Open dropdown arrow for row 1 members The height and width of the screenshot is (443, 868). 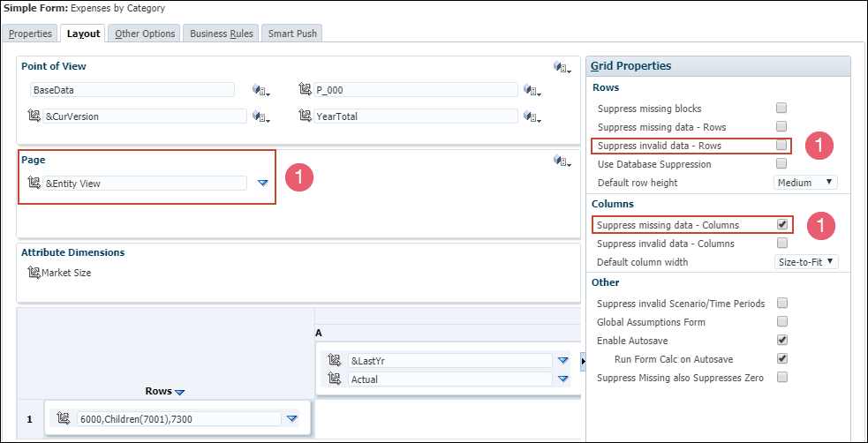[292, 419]
